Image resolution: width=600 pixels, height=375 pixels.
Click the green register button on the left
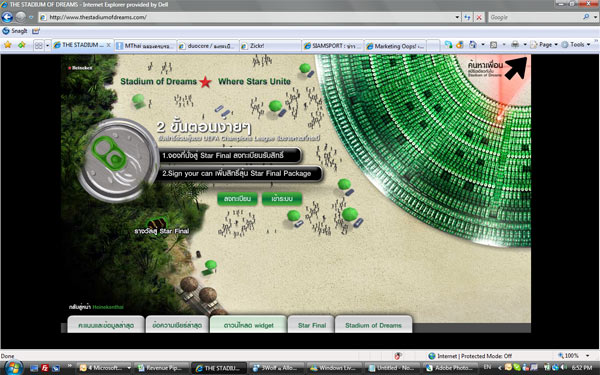(237, 199)
